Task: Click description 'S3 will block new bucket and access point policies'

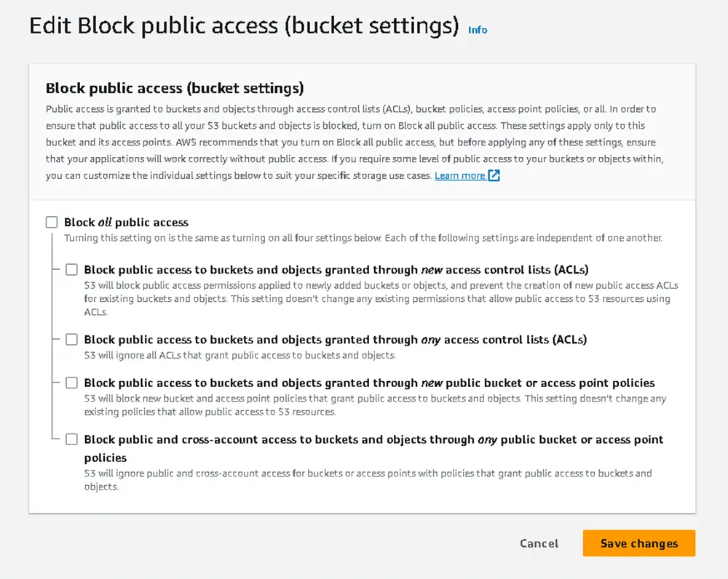Action: (375, 405)
